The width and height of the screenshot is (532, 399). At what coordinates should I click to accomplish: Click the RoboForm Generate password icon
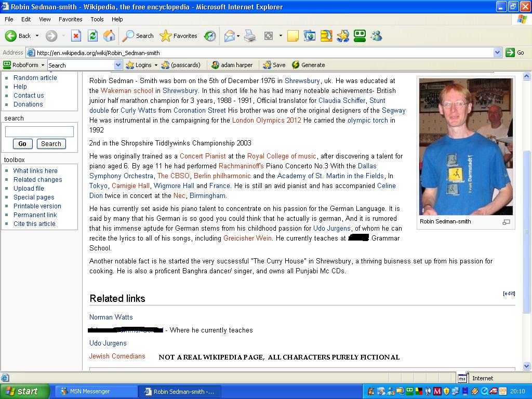coord(296,65)
